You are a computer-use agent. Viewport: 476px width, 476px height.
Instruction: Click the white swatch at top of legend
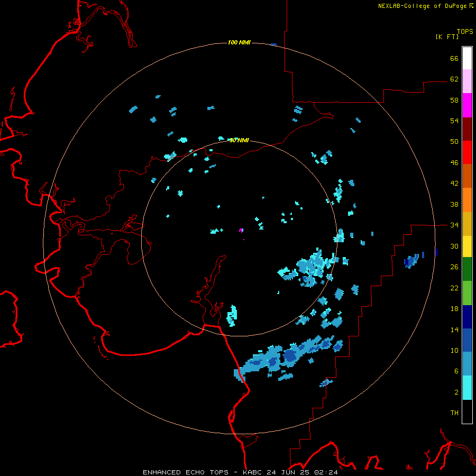click(467, 58)
